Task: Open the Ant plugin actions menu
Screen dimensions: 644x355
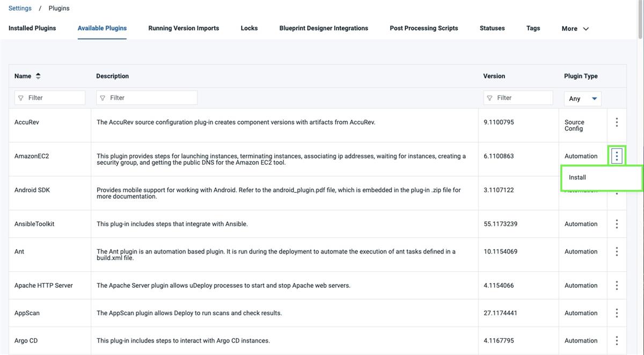Action: (617, 251)
